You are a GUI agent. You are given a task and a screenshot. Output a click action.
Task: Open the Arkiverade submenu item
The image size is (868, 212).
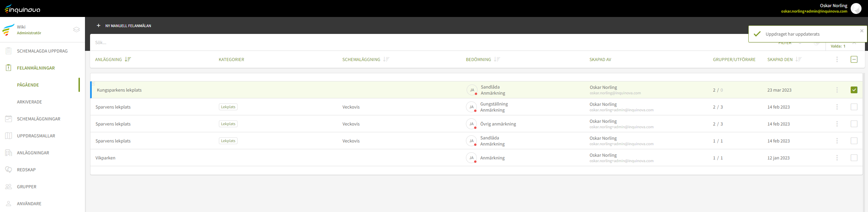tap(30, 102)
